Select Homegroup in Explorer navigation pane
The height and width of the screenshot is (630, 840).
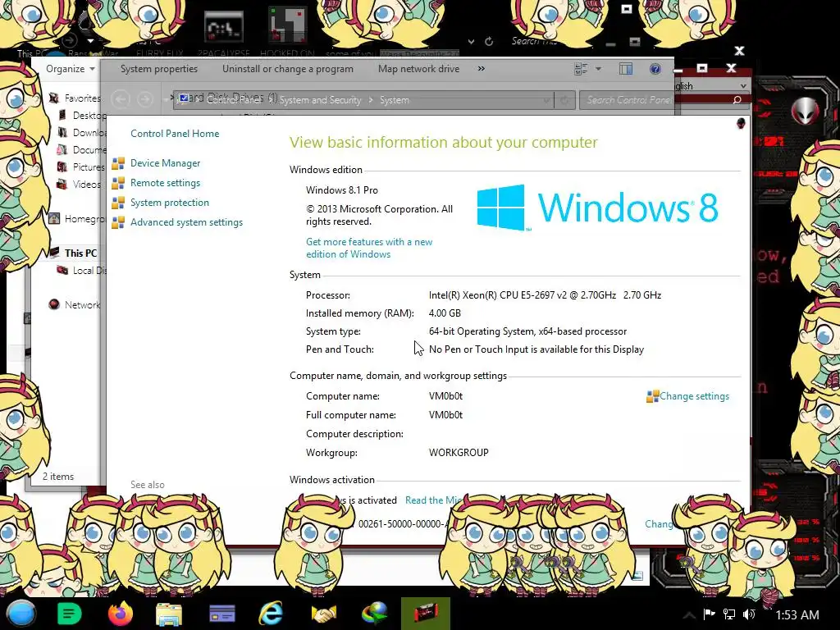click(x=84, y=218)
